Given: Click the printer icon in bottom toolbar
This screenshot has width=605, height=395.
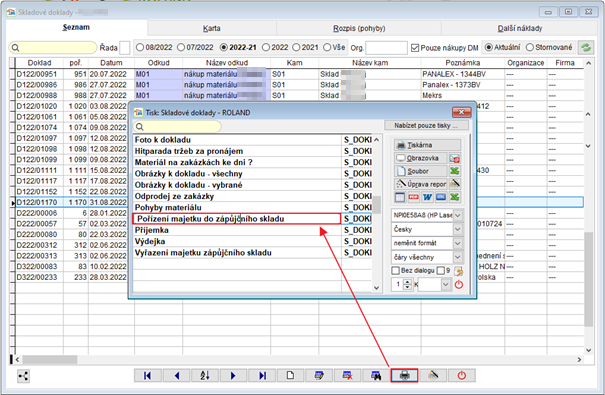Looking at the screenshot, I should click(x=404, y=375).
